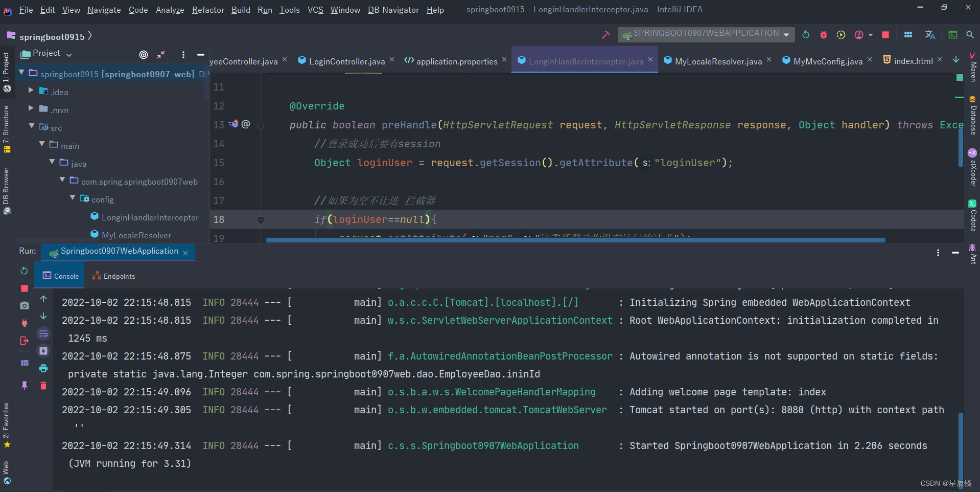Stop the running application in top toolbar

(885, 35)
